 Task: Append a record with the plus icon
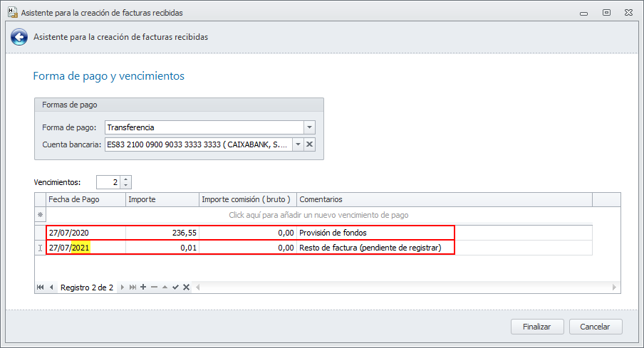[143, 288]
